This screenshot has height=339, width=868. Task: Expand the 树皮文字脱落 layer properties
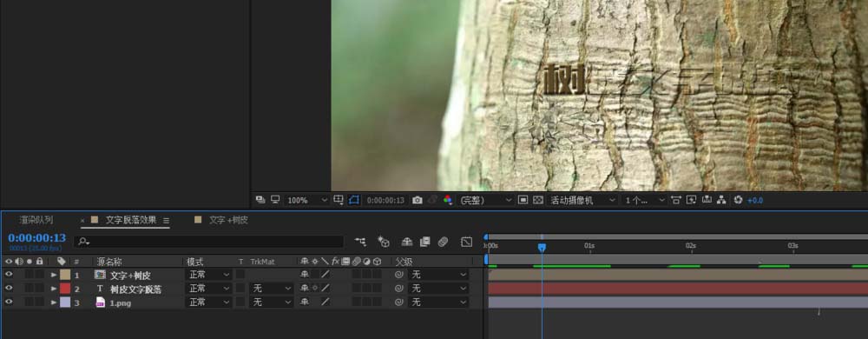tap(54, 289)
